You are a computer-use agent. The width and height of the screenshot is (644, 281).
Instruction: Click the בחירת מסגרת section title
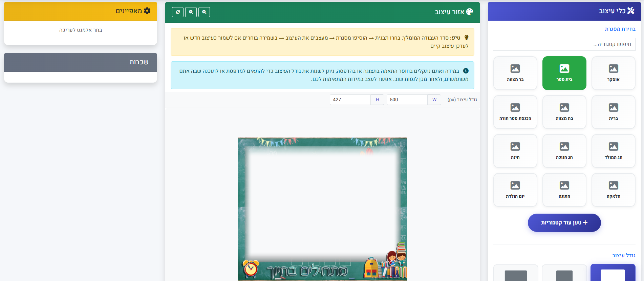[x=620, y=29]
